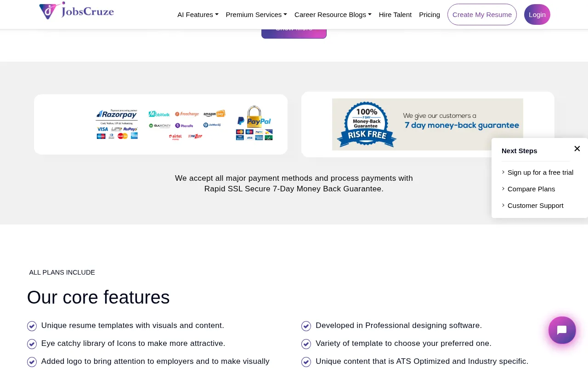Click the Razorpay payment logo
The width and height of the screenshot is (588, 368).
click(117, 115)
